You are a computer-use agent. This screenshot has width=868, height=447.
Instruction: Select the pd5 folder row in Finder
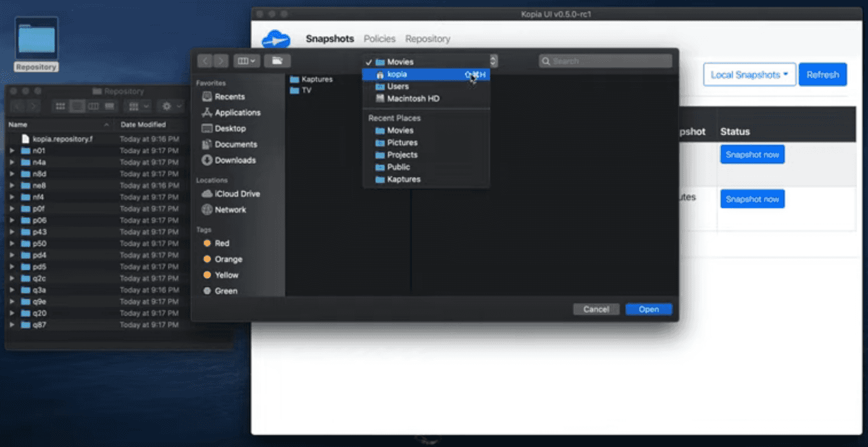(98, 267)
